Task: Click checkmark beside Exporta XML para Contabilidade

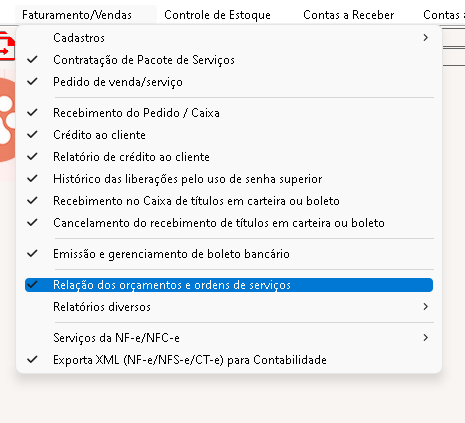Action: click(x=32, y=360)
